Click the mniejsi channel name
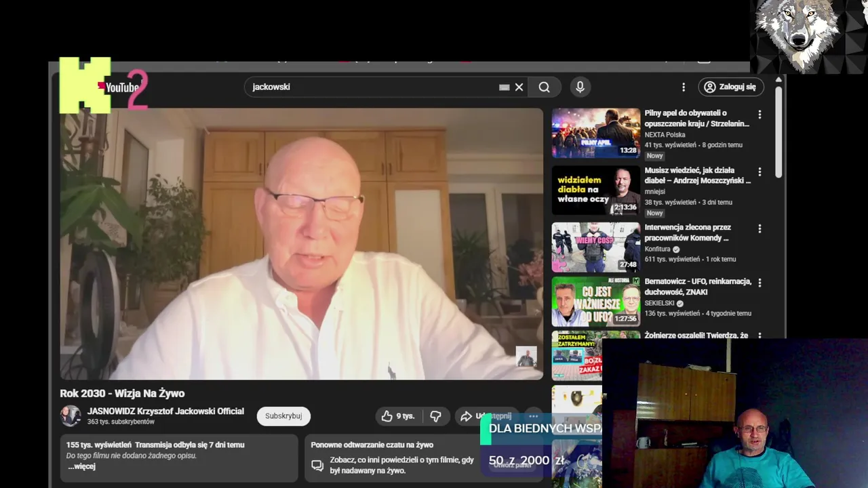The width and height of the screenshot is (868, 488). 655,192
